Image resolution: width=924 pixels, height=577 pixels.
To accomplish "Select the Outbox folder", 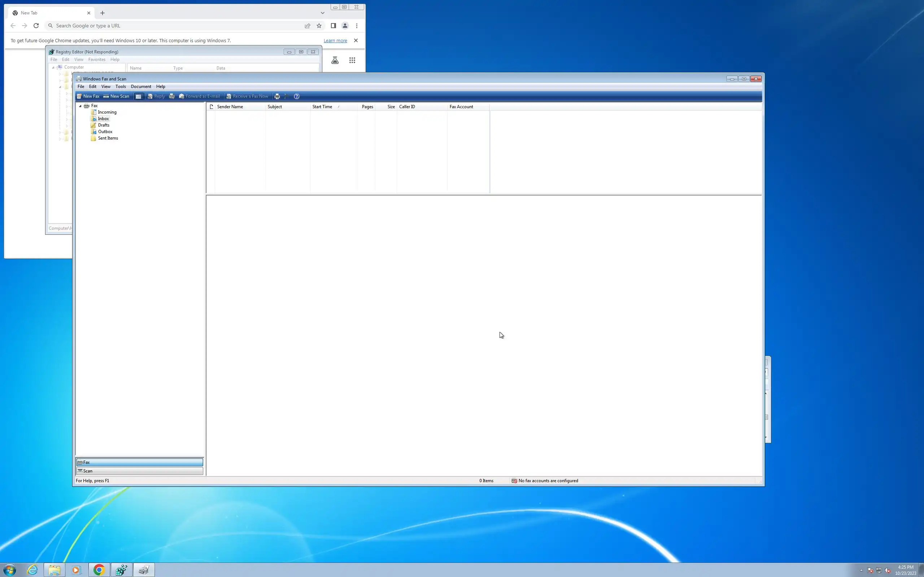I will tap(105, 132).
